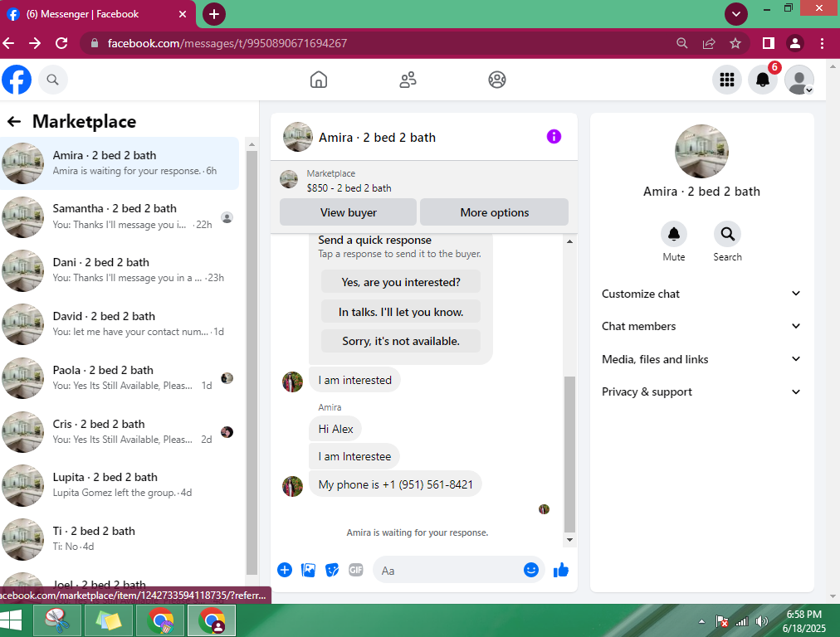Bookmark this page with the star
The height and width of the screenshot is (637, 840).
(x=735, y=43)
